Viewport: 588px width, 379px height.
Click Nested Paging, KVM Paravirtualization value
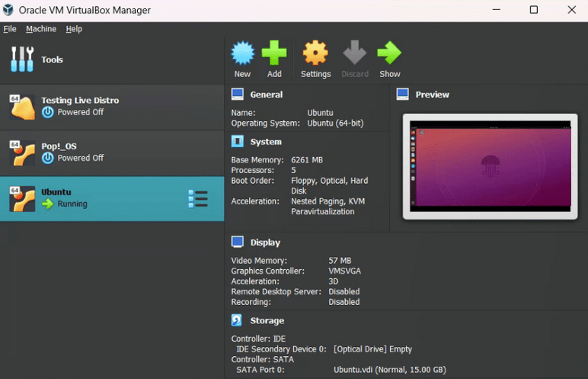[328, 207]
